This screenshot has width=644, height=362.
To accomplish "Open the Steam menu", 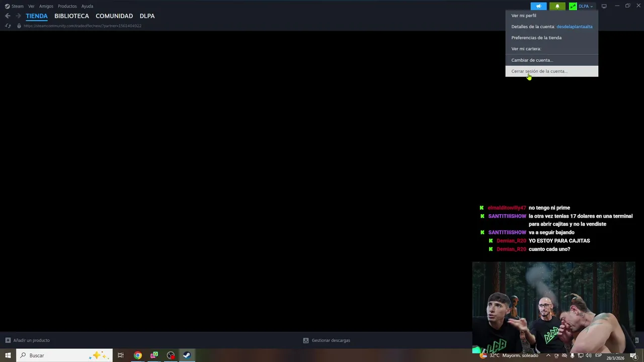I will pyautogui.click(x=14, y=6).
